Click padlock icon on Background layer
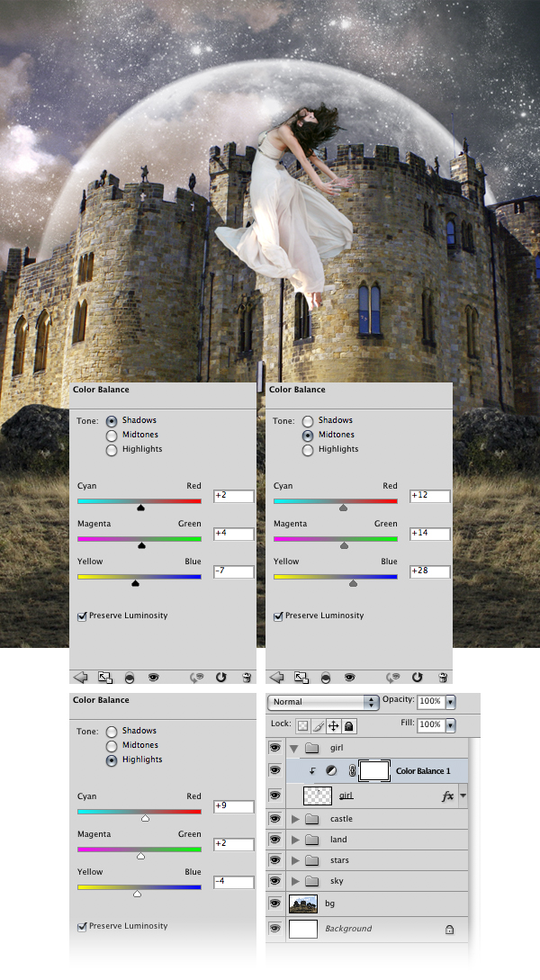 (x=449, y=930)
